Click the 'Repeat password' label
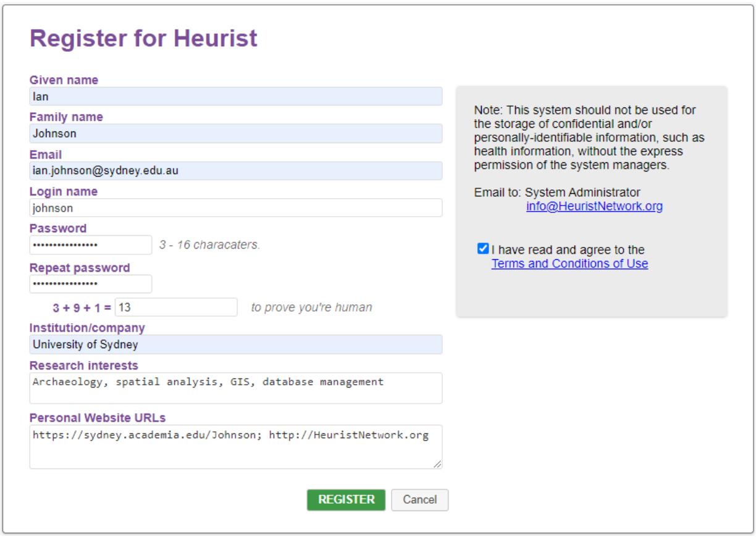 (80, 268)
